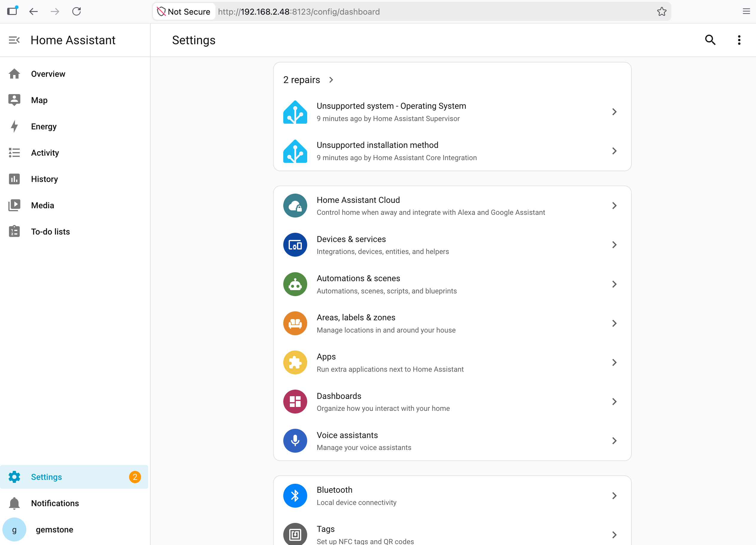The width and height of the screenshot is (756, 545).
Task: Open Automations & scenes title
Action: [358, 278]
